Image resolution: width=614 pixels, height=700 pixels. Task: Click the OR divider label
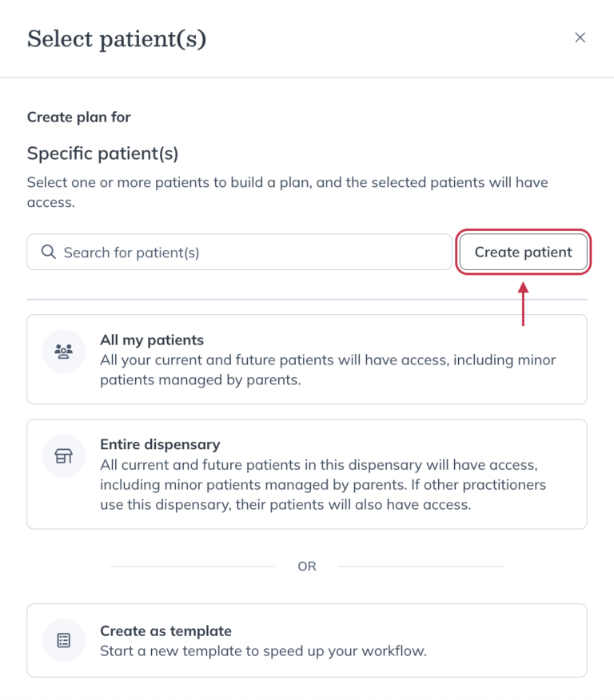coord(307,566)
